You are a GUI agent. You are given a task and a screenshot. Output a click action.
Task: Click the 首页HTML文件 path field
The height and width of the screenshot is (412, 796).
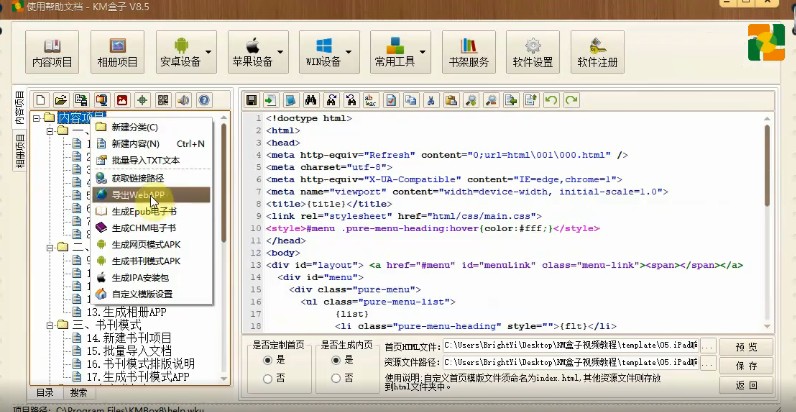point(571,346)
